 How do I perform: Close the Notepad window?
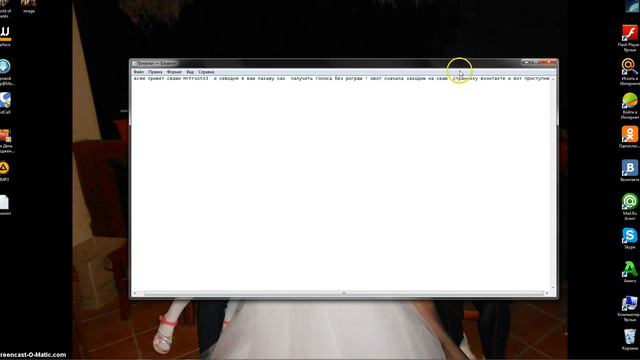click(549, 62)
